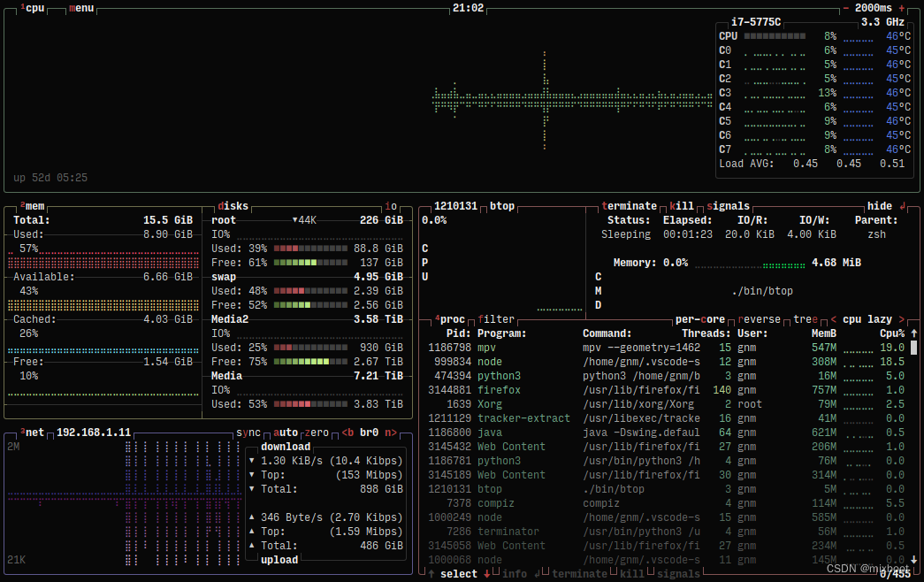The width and height of the screenshot is (924, 582).
Task: Select the proc box label
Action: coord(450,319)
